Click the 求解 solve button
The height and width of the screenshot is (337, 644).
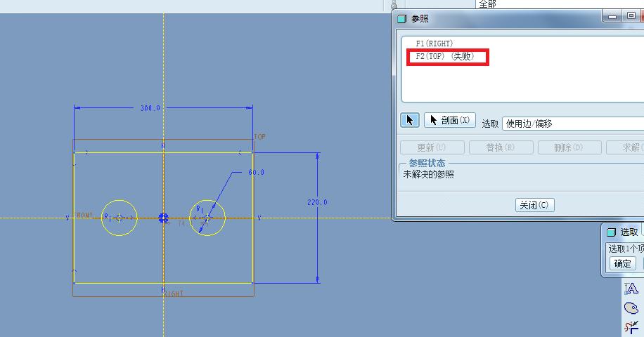(625, 147)
